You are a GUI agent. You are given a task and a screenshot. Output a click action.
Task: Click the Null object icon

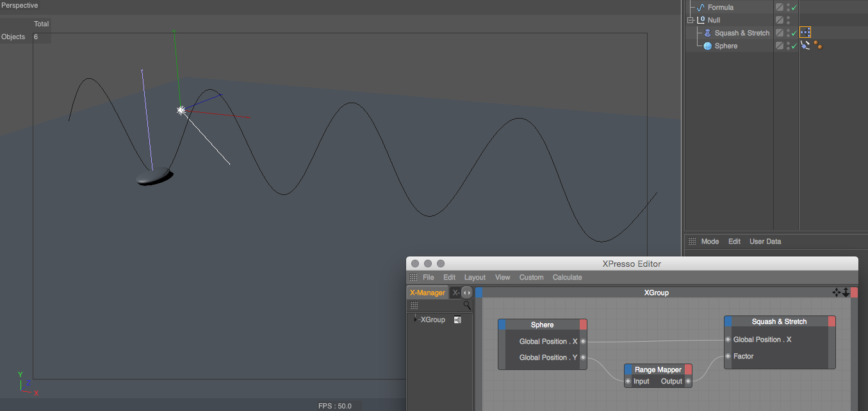pyautogui.click(x=701, y=20)
